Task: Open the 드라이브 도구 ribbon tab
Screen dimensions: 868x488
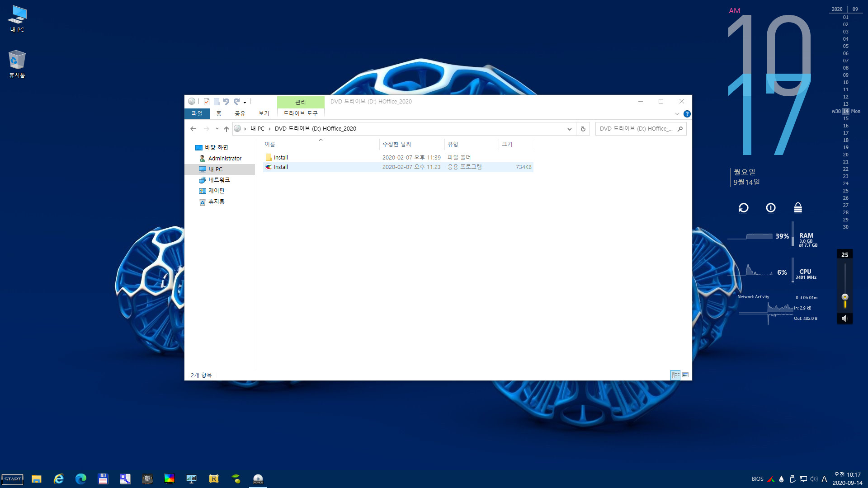Action: coord(301,113)
